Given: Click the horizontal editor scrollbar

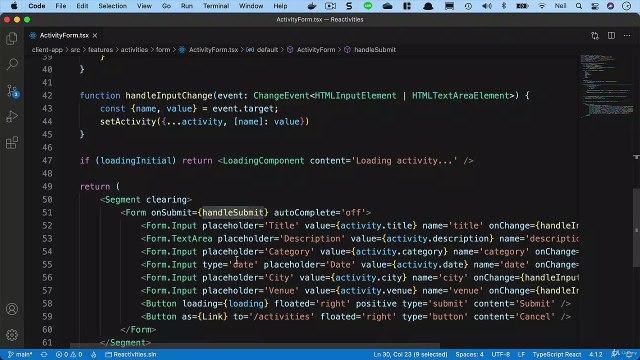Looking at the screenshot, I should coord(255,345).
